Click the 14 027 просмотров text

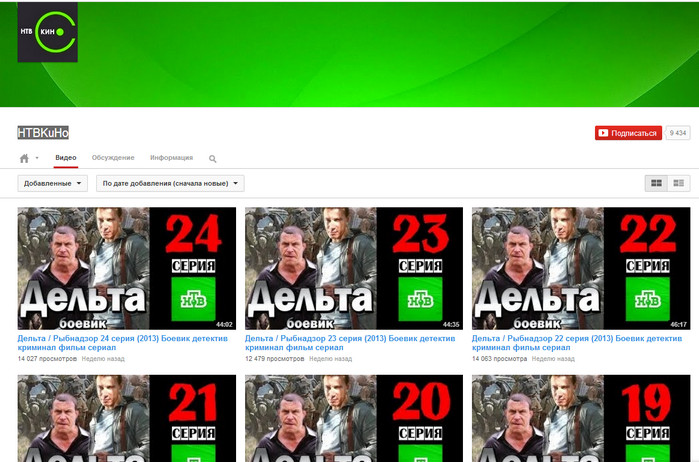[x=47, y=359]
